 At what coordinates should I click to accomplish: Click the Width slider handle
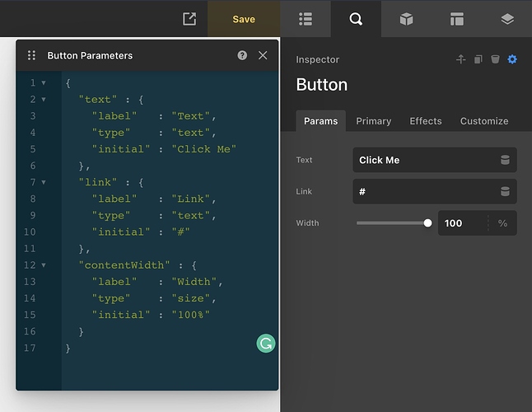(427, 222)
